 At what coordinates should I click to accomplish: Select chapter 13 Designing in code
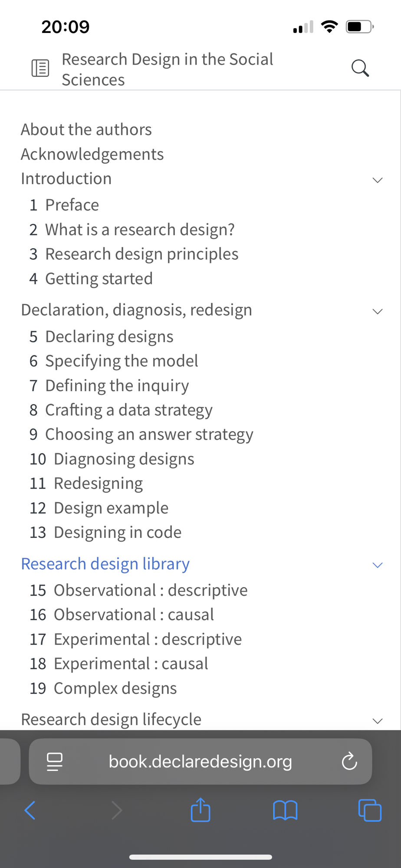105,533
